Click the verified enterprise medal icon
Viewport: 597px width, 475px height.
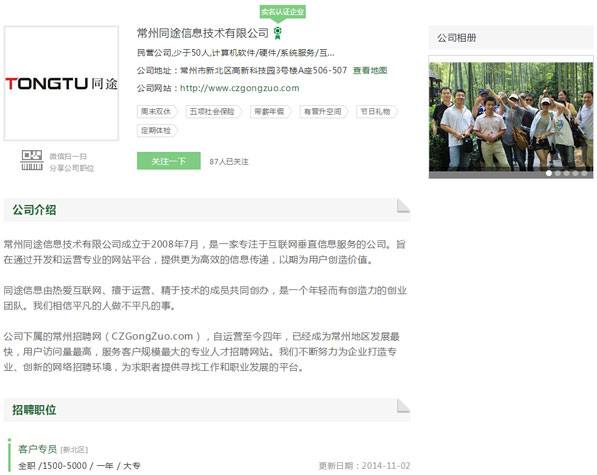(x=278, y=33)
